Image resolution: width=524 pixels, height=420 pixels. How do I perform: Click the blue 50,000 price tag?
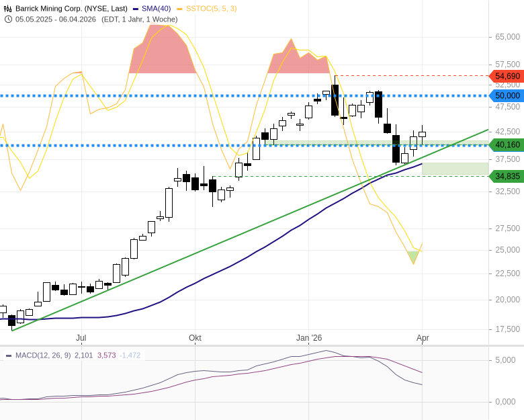tap(507, 96)
